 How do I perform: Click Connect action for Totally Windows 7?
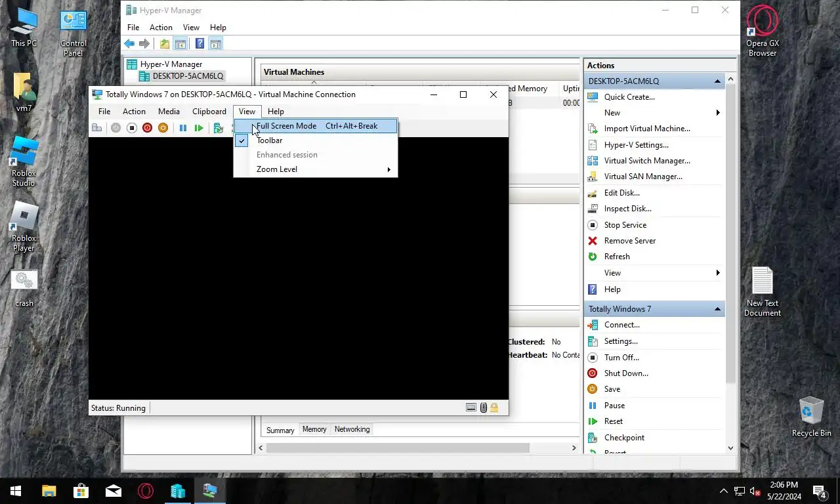tap(621, 325)
